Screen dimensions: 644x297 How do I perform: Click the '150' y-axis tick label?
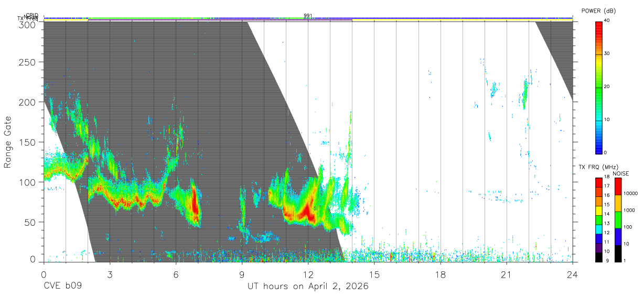tap(28, 142)
